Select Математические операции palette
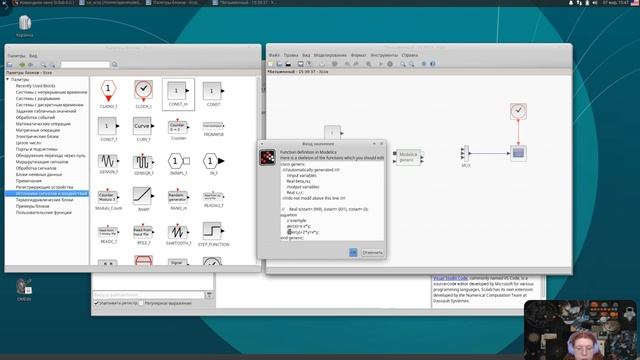Image resolution: width=640 pixels, height=360 pixels. [43, 124]
